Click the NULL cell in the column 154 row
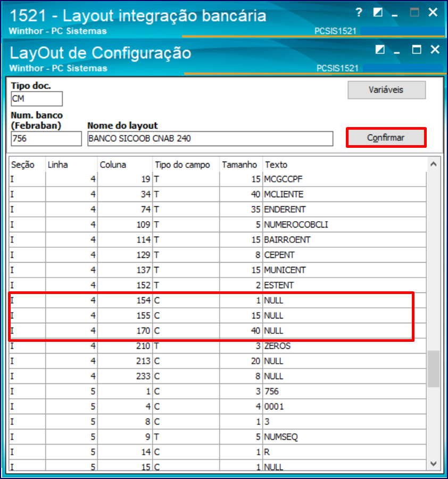Image resolution: width=448 pixels, height=479 pixels. coord(344,300)
